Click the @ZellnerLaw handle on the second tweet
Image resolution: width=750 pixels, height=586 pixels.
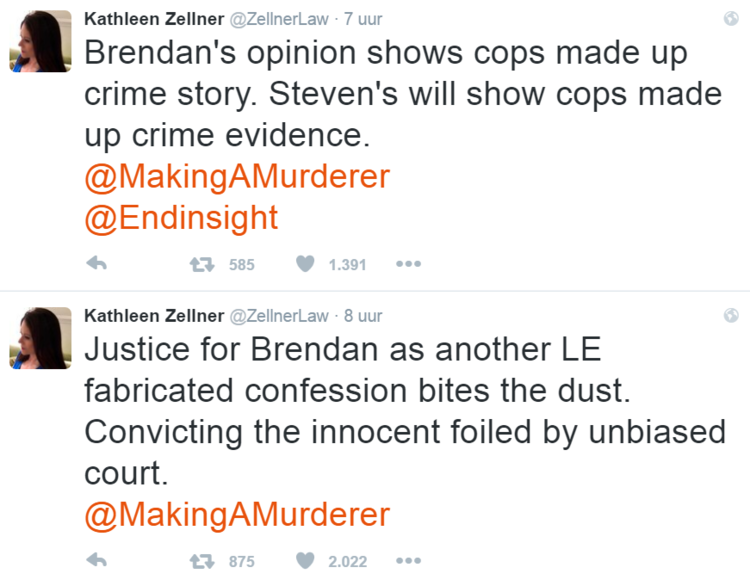(x=280, y=316)
